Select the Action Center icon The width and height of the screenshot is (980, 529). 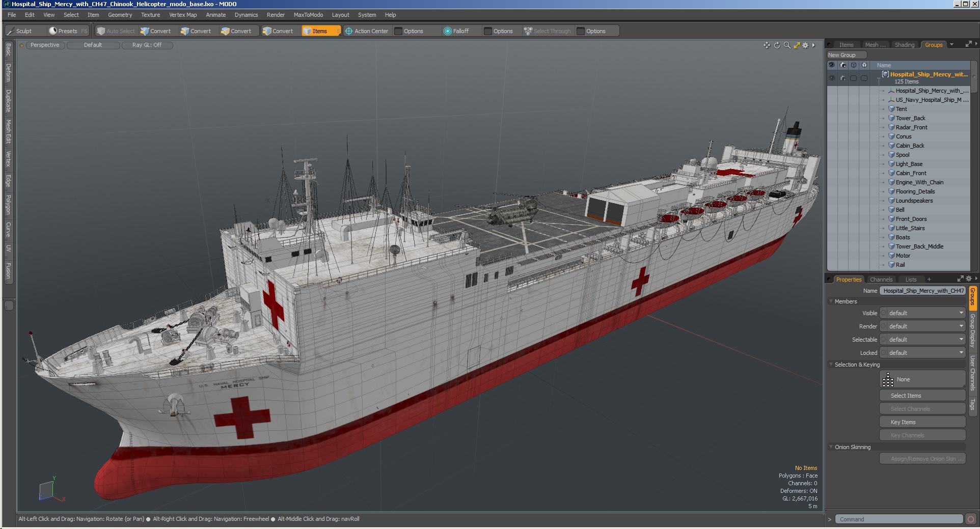point(349,31)
